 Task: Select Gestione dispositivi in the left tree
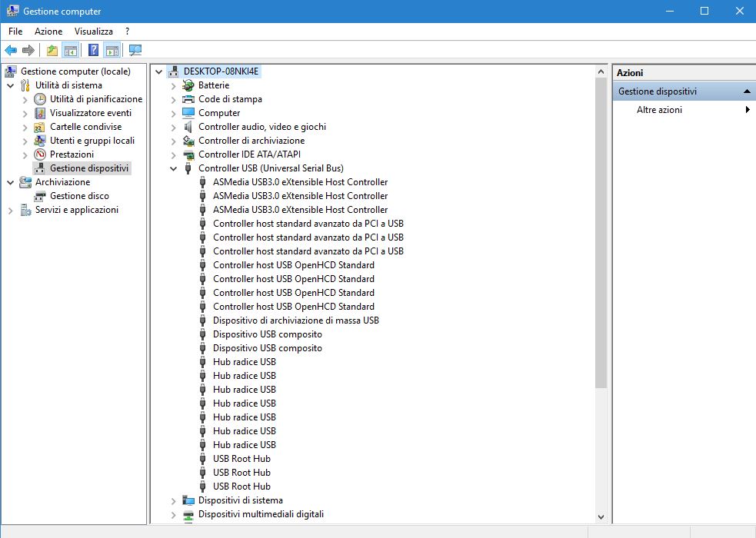tap(89, 168)
